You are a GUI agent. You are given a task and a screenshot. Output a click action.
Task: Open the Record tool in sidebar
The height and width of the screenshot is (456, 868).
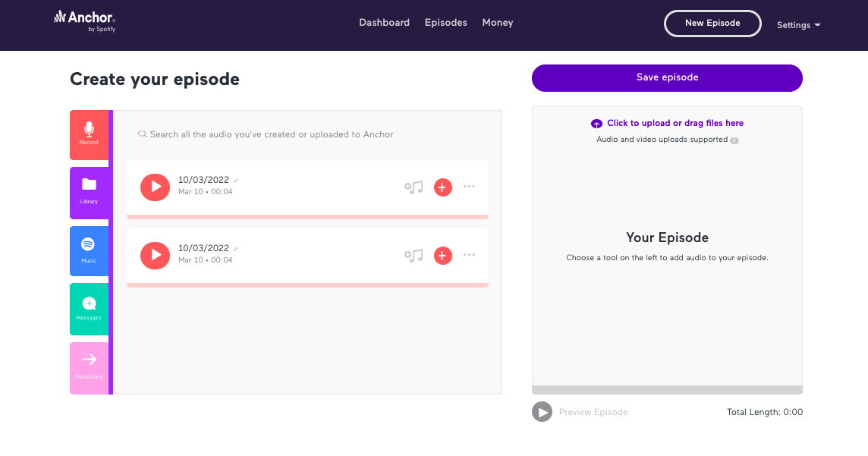coord(89,134)
